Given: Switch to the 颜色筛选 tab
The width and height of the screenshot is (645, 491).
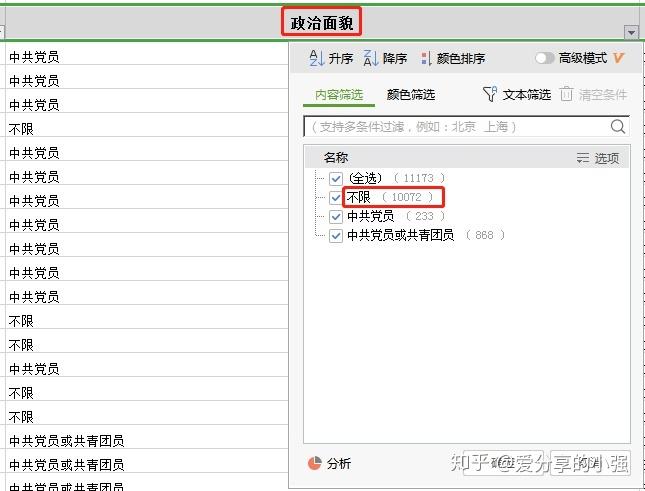Looking at the screenshot, I should coord(411,95).
